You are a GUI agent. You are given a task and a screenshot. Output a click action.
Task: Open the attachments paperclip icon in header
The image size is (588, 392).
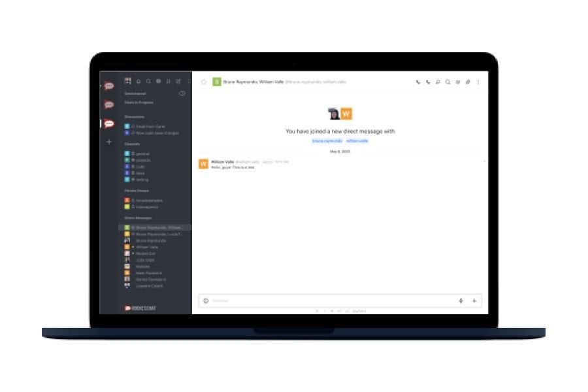tap(468, 82)
